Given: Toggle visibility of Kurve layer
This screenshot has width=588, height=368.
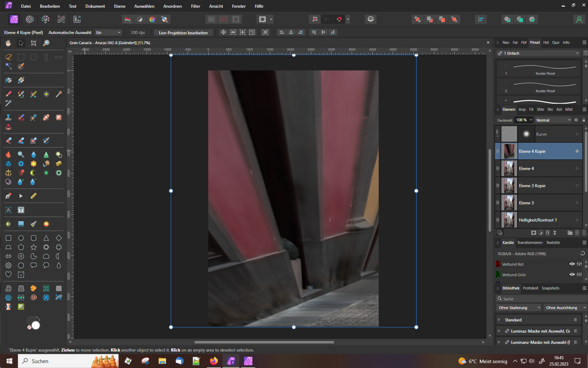Looking at the screenshot, I should pyautogui.click(x=577, y=134).
